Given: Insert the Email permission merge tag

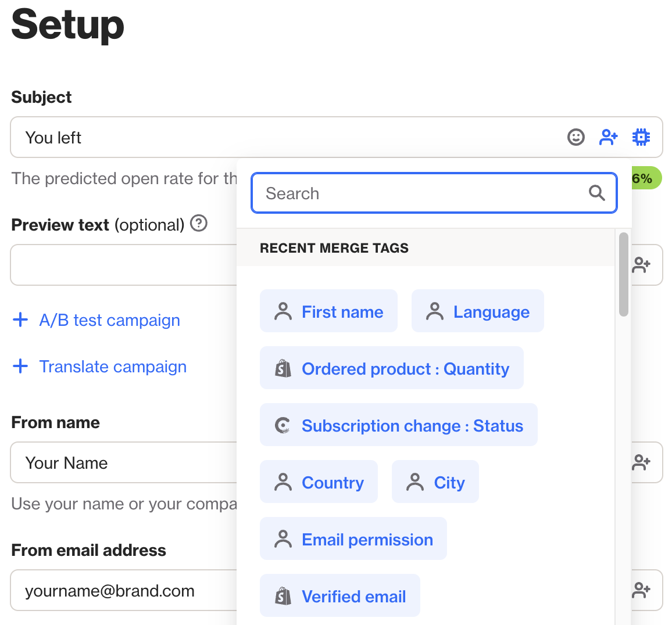Looking at the screenshot, I should (x=353, y=539).
